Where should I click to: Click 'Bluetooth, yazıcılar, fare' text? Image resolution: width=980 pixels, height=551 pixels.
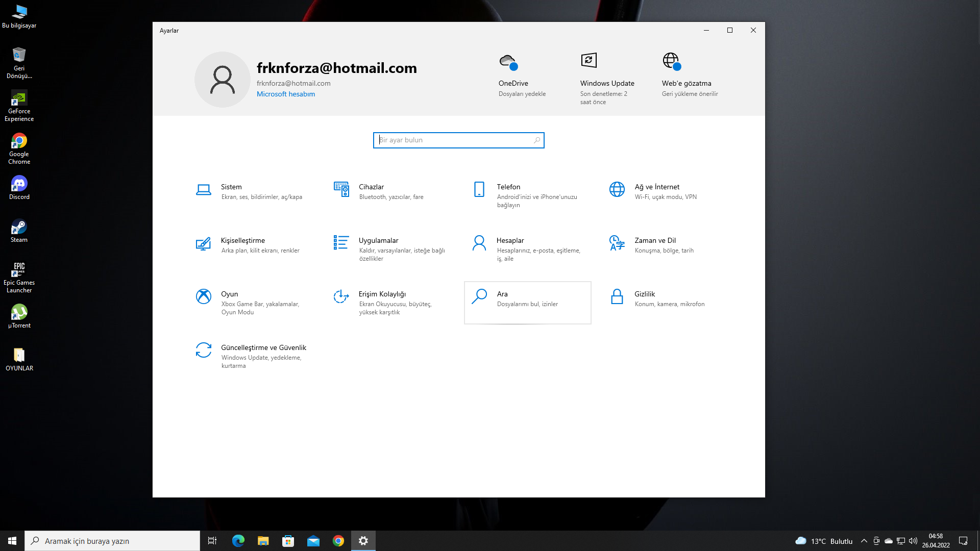click(x=391, y=197)
